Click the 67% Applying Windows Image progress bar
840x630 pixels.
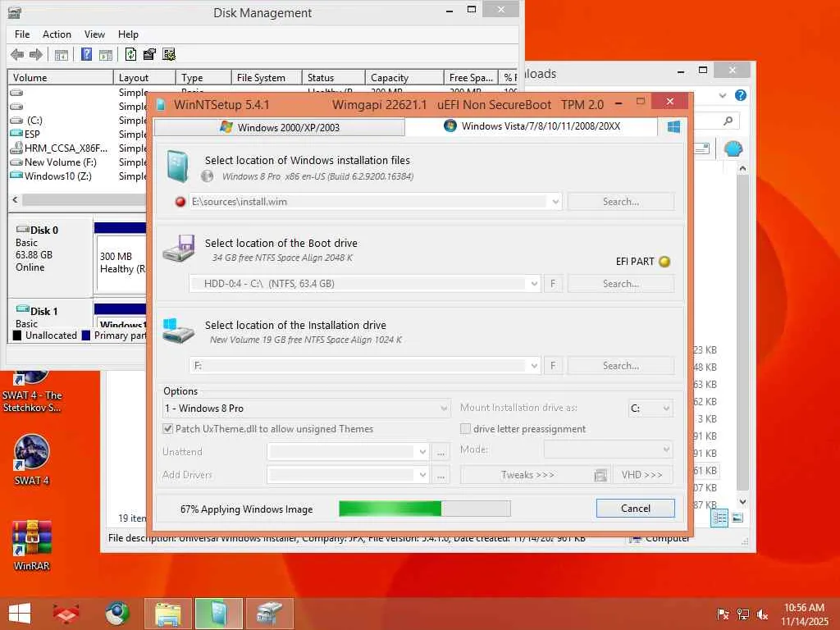(425, 509)
